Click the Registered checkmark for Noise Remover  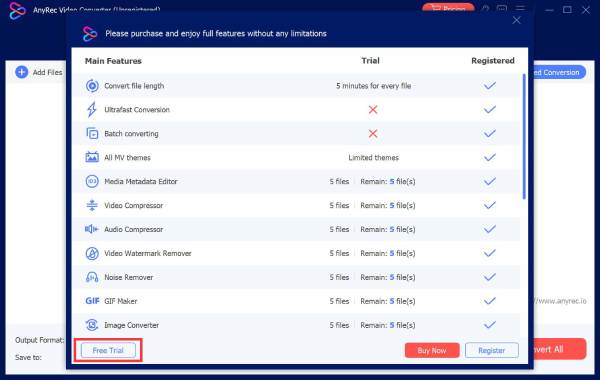(490, 277)
